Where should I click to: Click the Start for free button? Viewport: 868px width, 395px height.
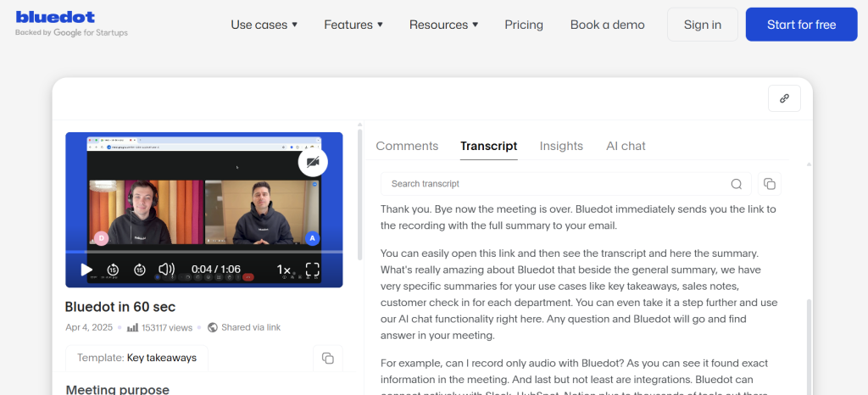coord(801,25)
